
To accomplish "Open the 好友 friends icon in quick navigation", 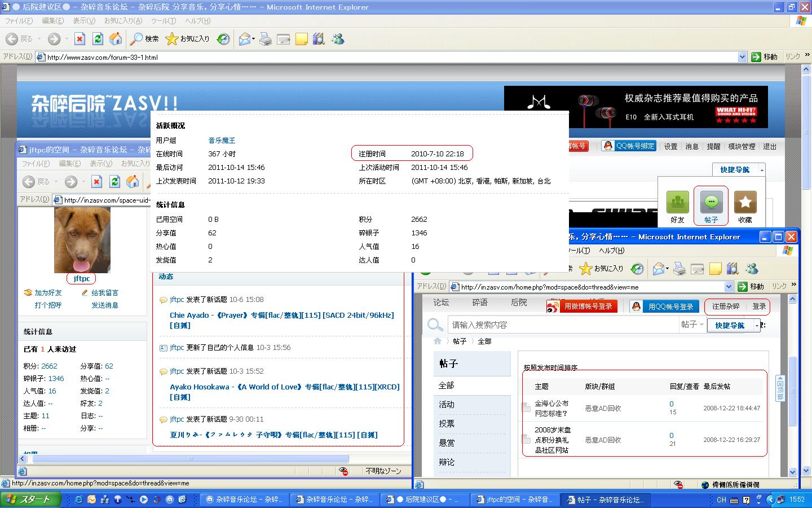I will pos(677,203).
